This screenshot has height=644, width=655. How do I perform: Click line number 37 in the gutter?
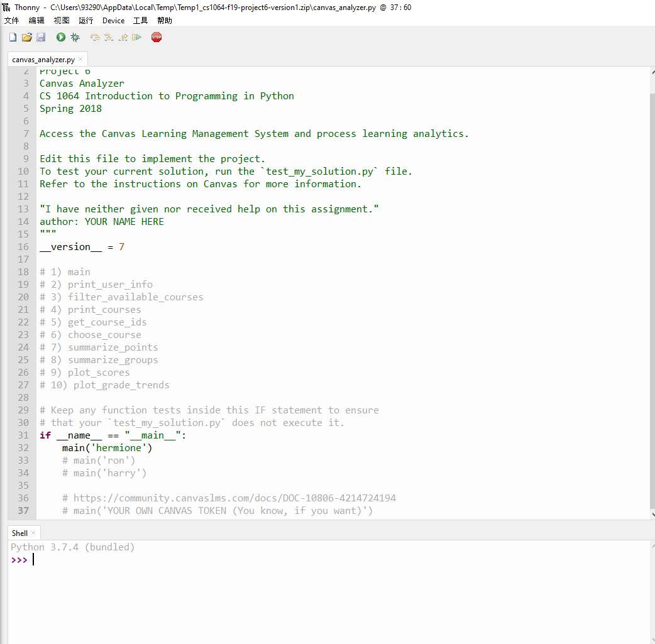coord(23,511)
